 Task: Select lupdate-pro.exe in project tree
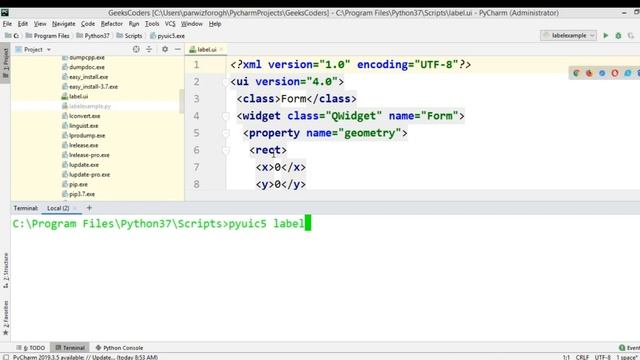coord(86,175)
